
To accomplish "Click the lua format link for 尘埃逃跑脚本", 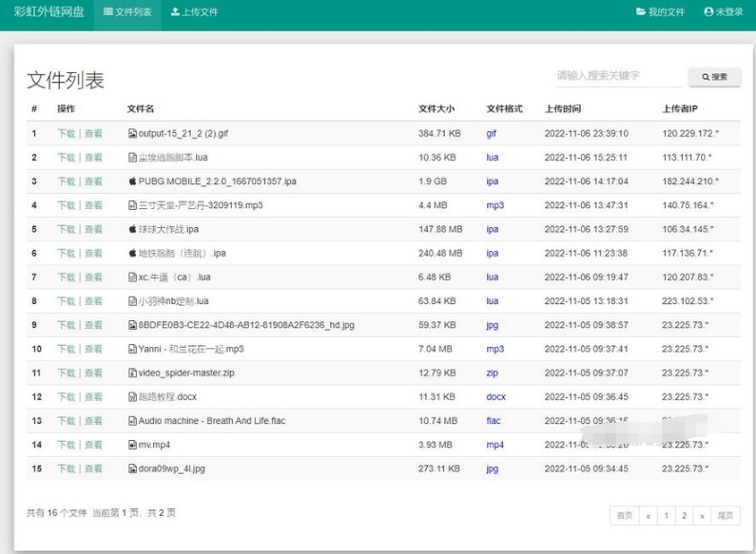I will click(492, 157).
